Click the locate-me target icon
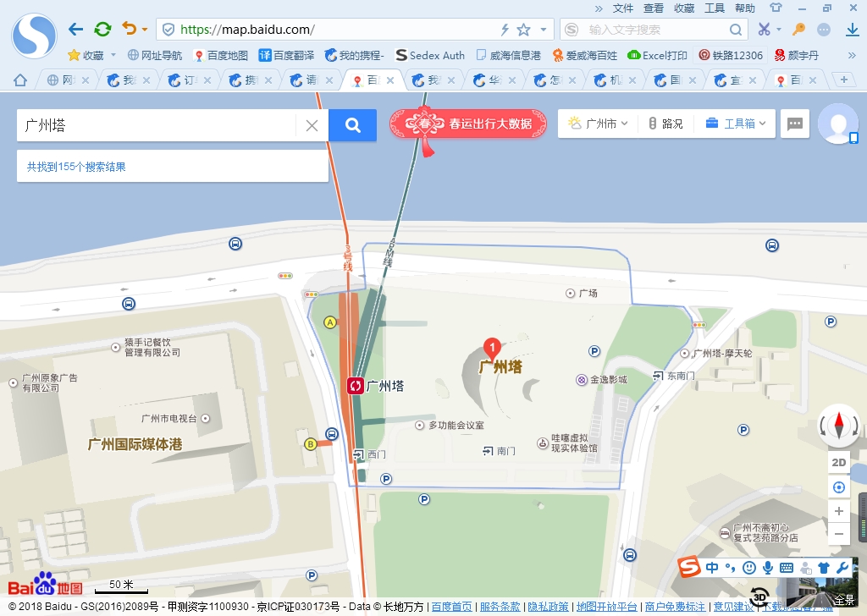867x616 pixels. point(839,487)
